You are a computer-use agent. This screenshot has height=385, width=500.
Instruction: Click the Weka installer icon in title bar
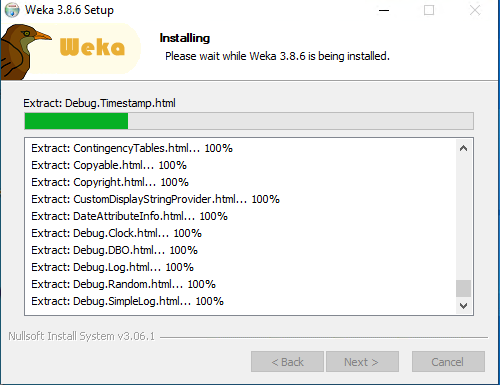12,10
